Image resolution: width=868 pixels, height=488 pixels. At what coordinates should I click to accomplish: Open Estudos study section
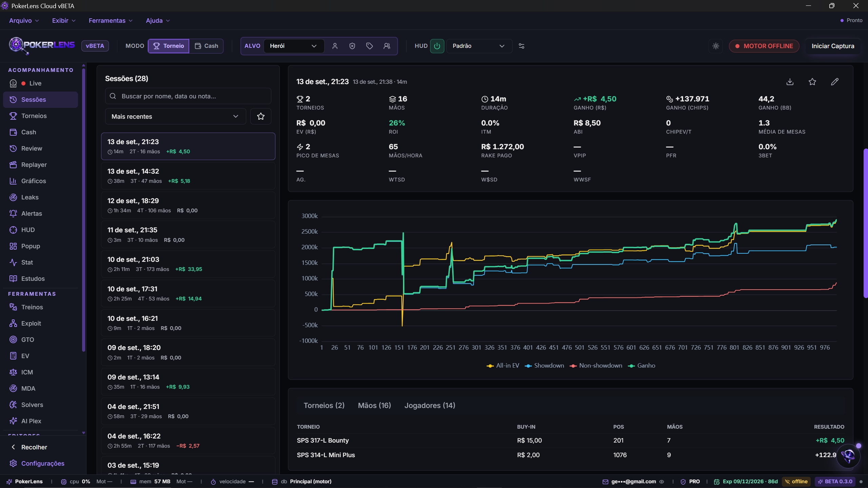tap(40, 279)
